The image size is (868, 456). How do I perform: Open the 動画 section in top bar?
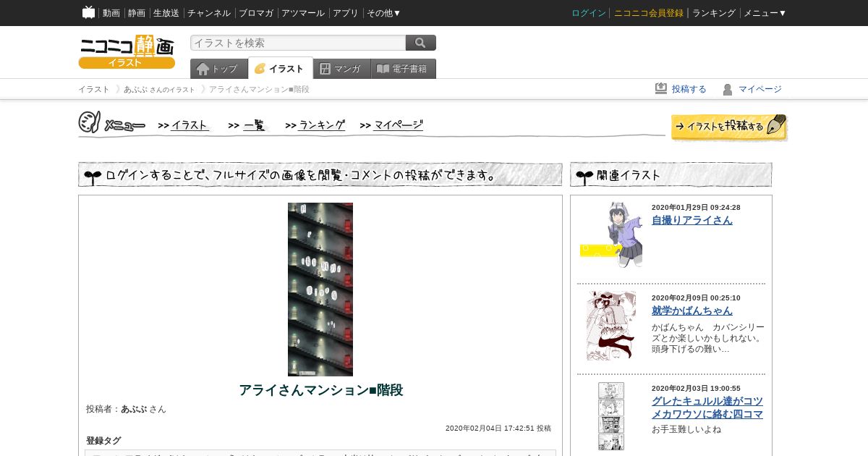(111, 13)
